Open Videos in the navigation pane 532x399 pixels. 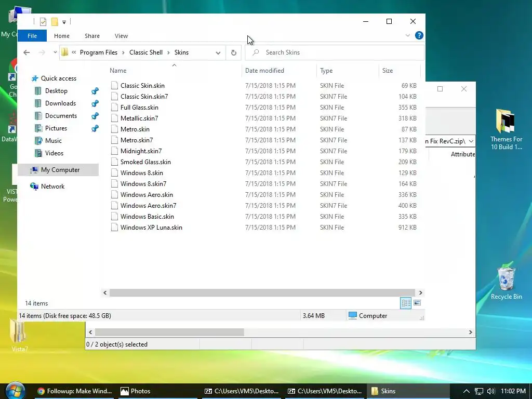(49, 153)
